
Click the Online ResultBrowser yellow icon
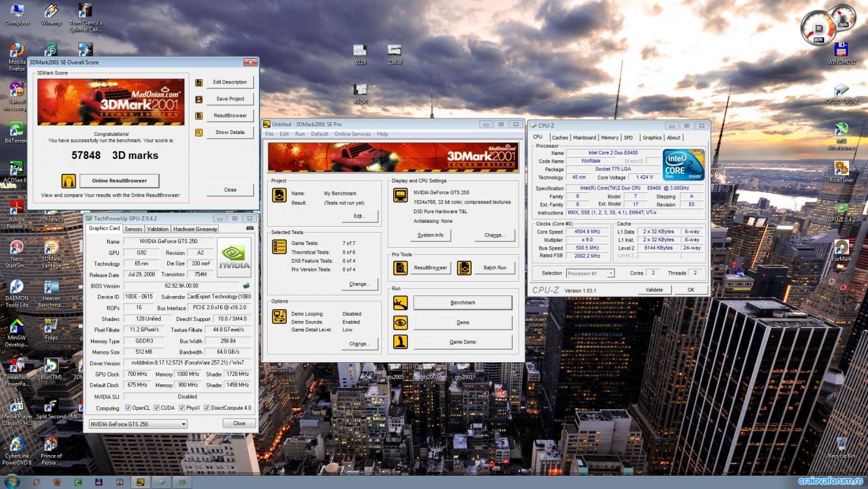pos(69,180)
